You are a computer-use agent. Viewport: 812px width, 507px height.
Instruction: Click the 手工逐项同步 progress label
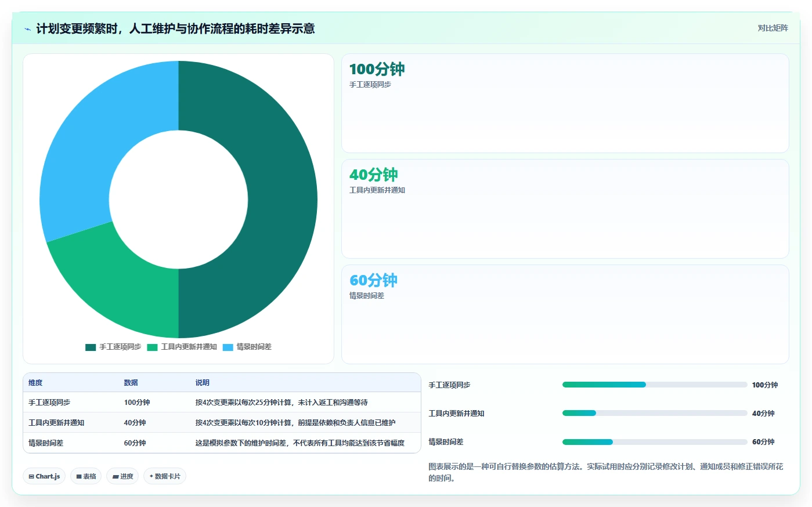pyautogui.click(x=449, y=385)
